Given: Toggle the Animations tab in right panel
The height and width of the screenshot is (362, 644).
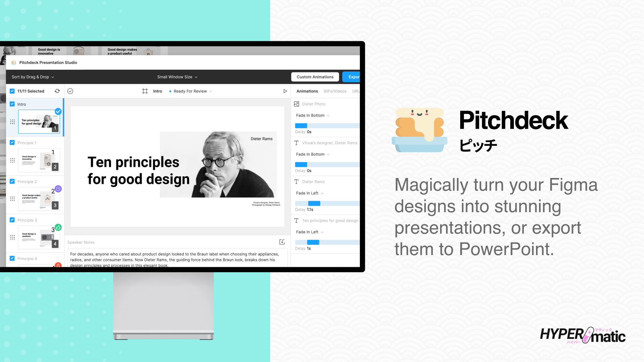Looking at the screenshot, I should 307,91.
